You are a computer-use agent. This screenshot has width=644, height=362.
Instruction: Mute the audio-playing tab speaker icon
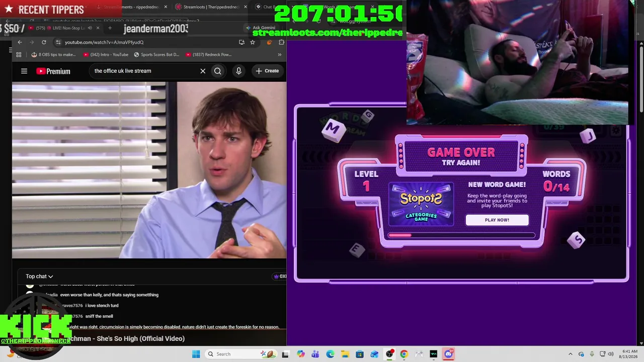(90, 28)
